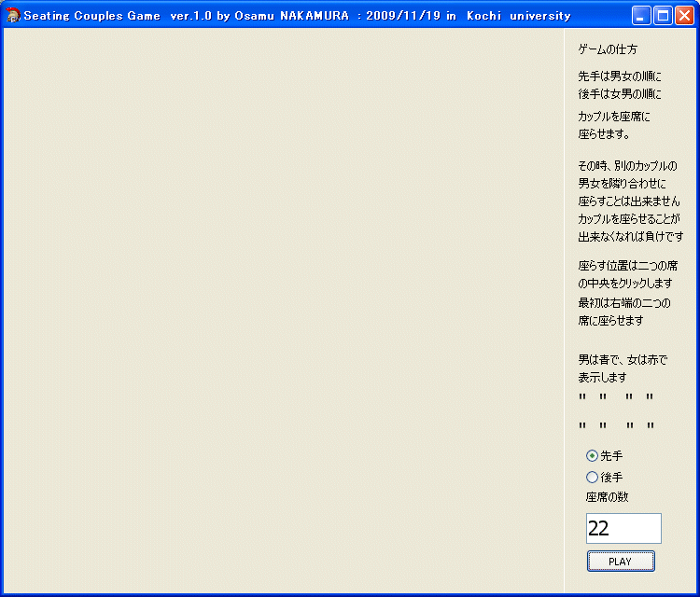Maximize the Seating Couples Game window

click(663, 16)
